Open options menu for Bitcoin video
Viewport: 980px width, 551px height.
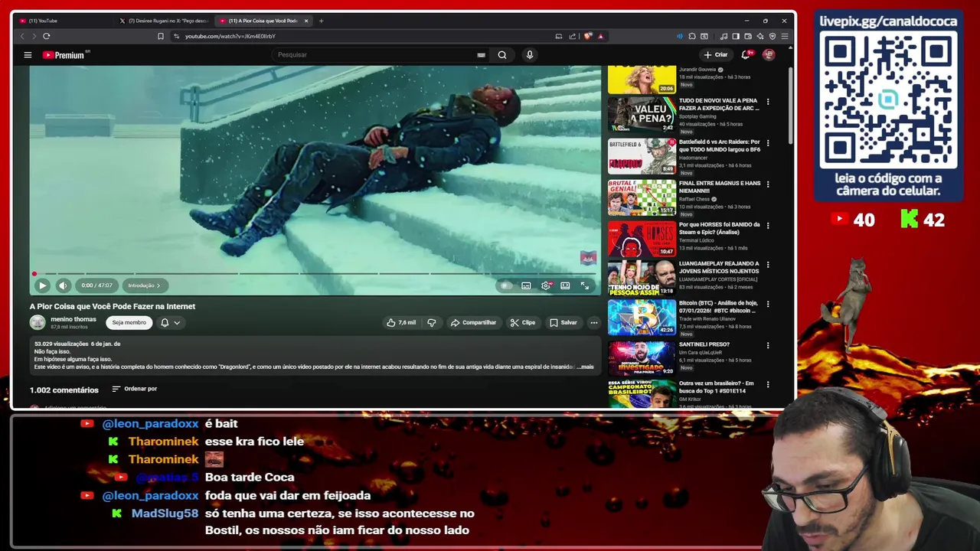click(768, 304)
